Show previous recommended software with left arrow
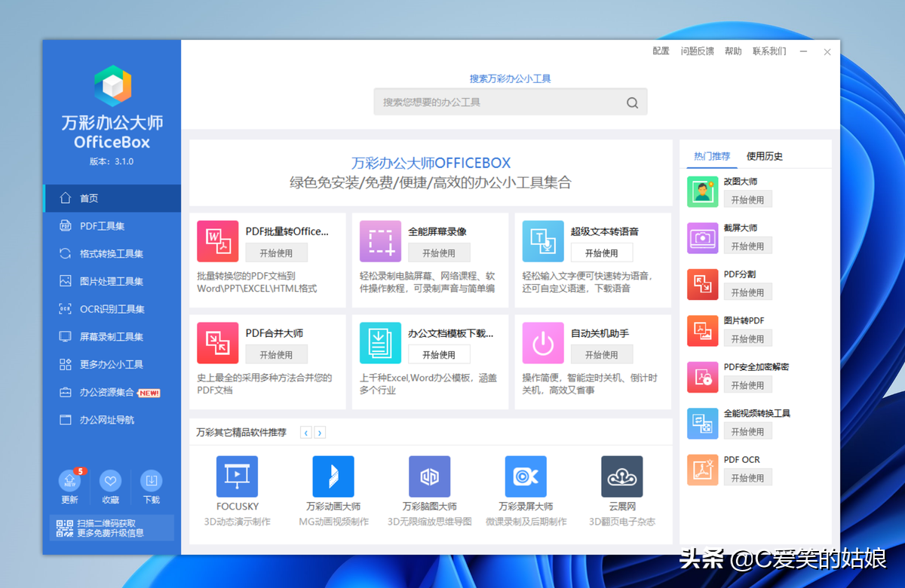The width and height of the screenshot is (905, 588). click(x=305, y=433)
